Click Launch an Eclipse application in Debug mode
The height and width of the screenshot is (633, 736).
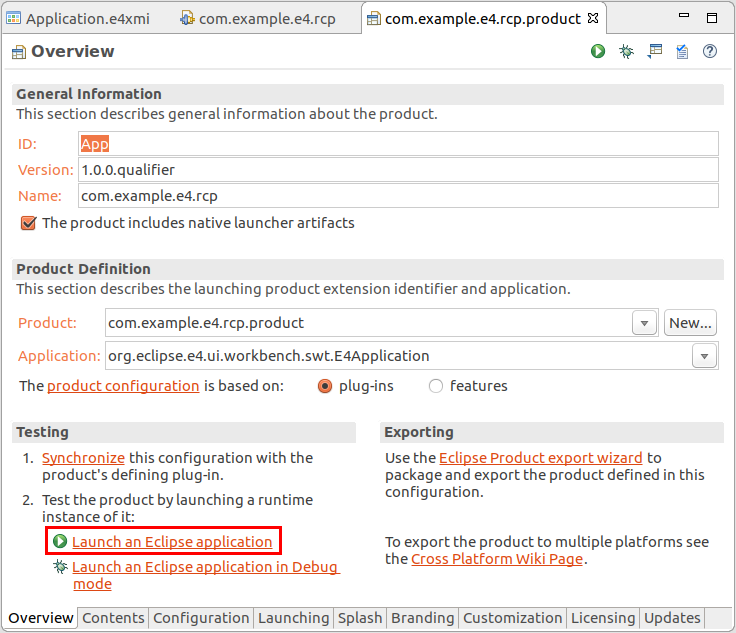click(206, 575)
